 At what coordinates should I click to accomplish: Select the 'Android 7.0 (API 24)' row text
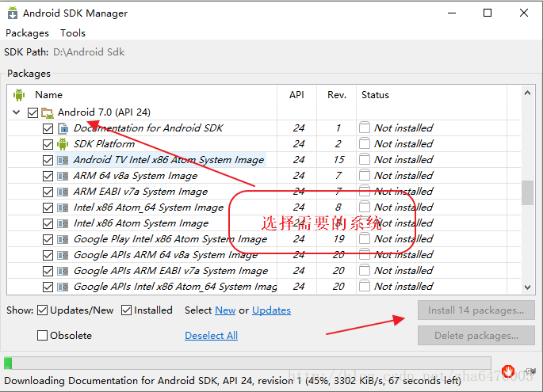[104, 112]
